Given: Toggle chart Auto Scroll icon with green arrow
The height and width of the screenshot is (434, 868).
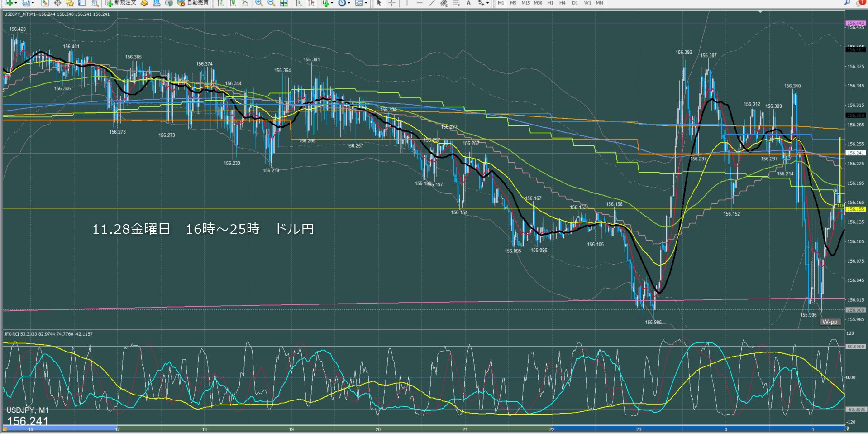Looking at the screenshot, I should point(299,3).
